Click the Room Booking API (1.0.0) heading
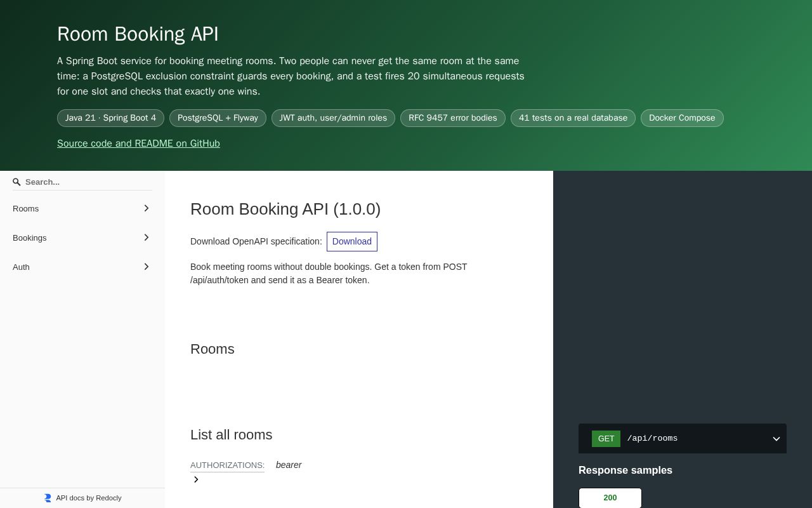 [285, 209]
